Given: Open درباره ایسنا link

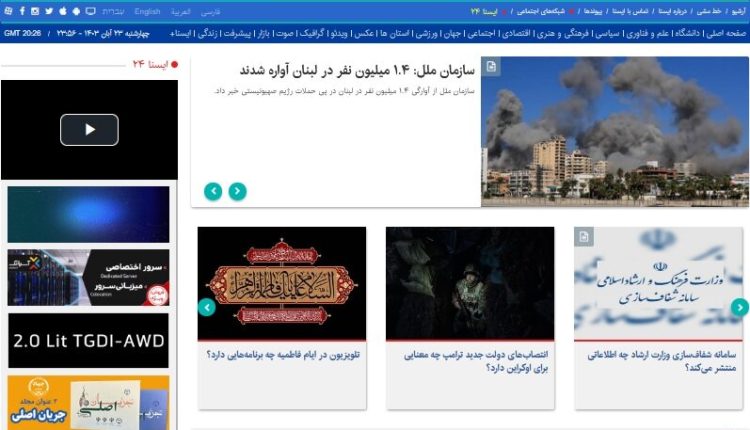Looking at the screenshot, I should [673, 11].
